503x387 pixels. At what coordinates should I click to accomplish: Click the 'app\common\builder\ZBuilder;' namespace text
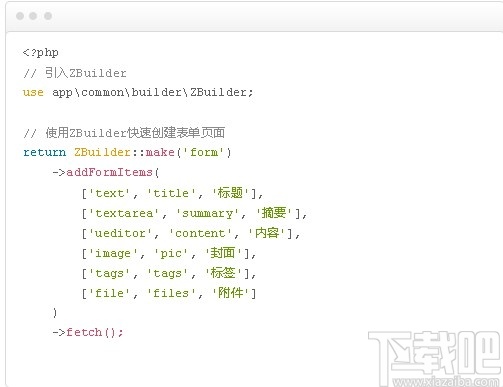153,92
